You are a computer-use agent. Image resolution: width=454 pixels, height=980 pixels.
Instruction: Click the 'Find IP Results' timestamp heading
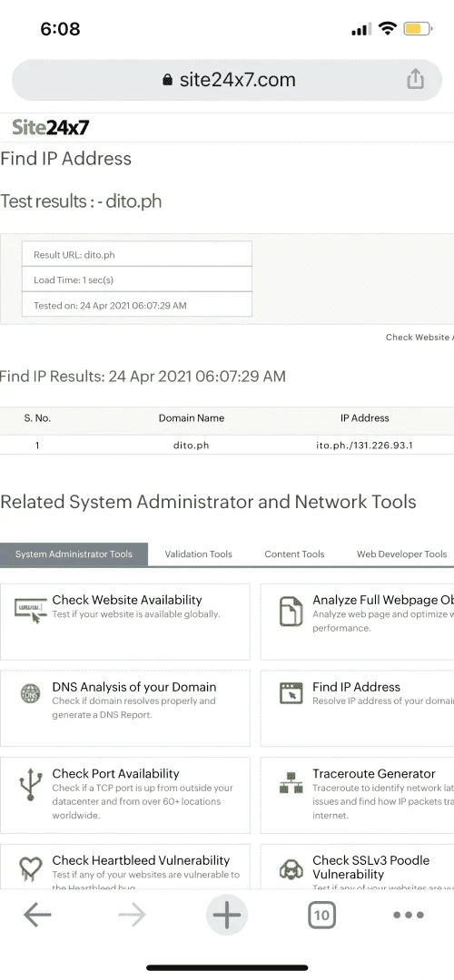(x=142, y=377)
